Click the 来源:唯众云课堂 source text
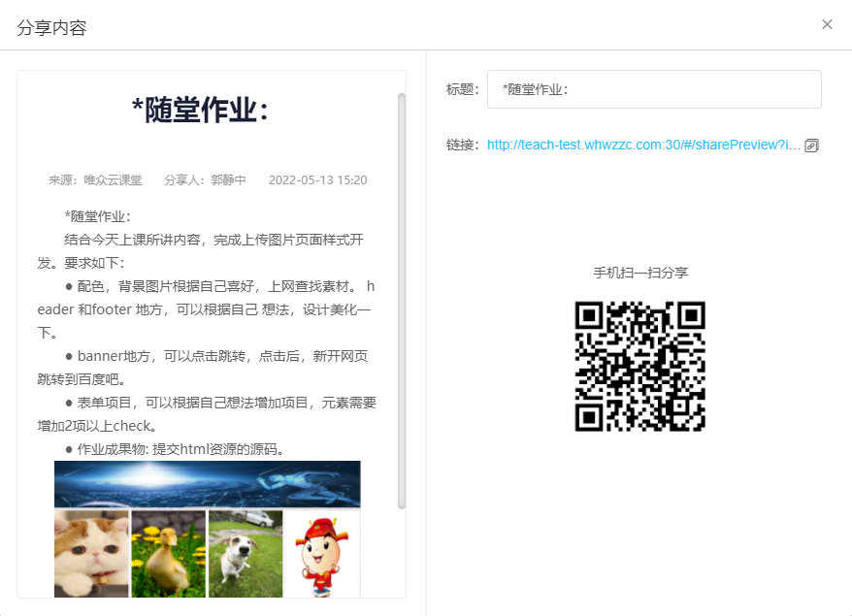Screen dimensions: 852x616 [x=95, y=180]
